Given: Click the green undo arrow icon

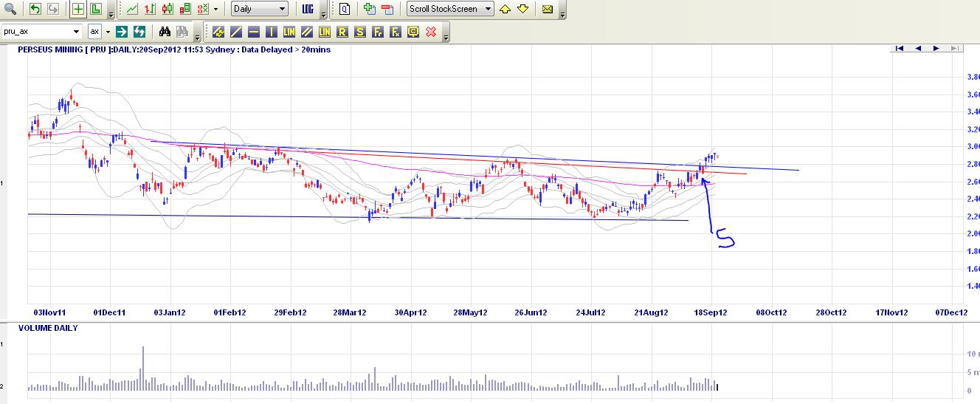Looking at the screenshot, I should [x=35, y=9].
